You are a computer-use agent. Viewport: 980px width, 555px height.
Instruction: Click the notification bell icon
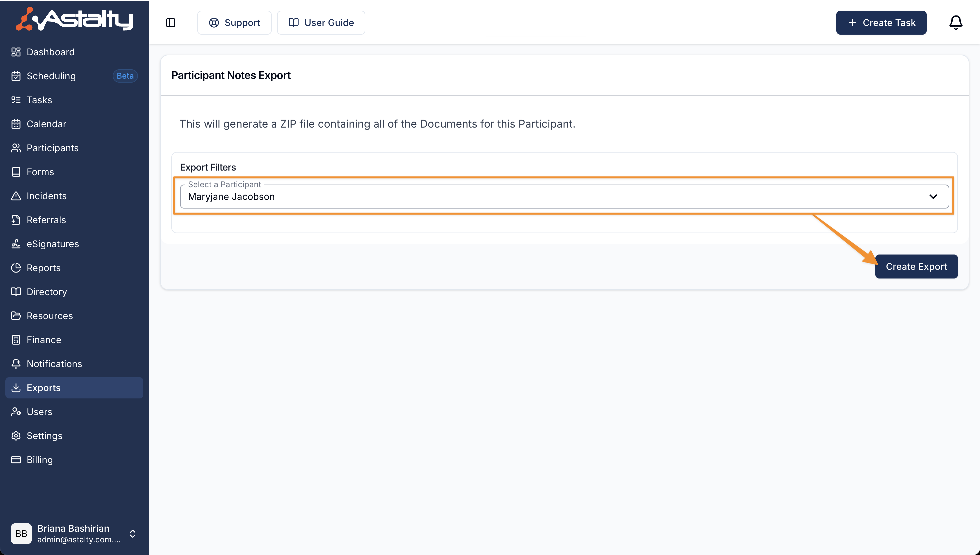point(955,23)
